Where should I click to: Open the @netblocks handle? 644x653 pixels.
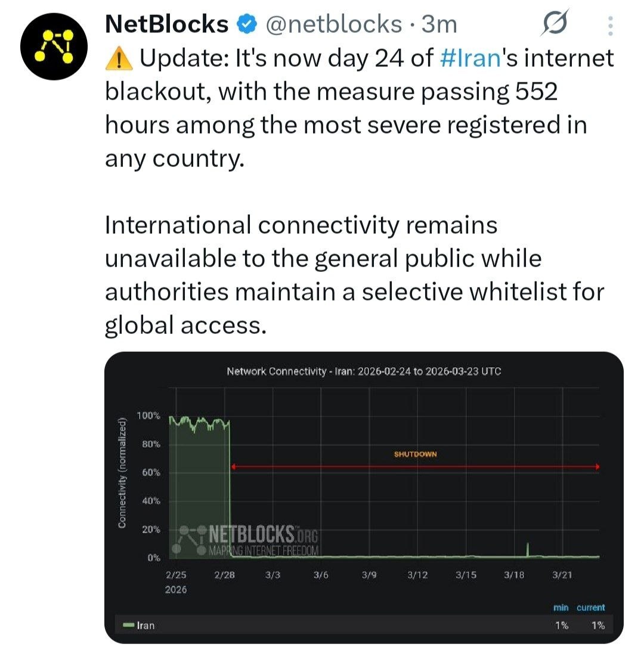pos(332,24)
